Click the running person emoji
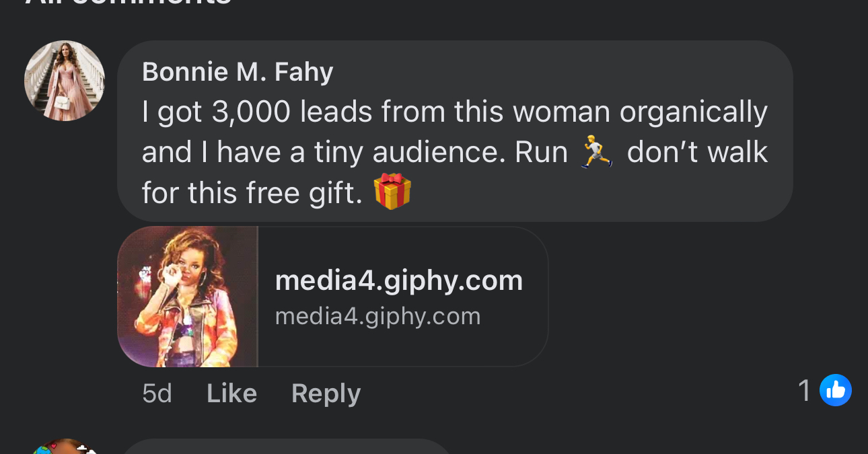This screenshot has height=454, width=868. [x=596, y=152]
